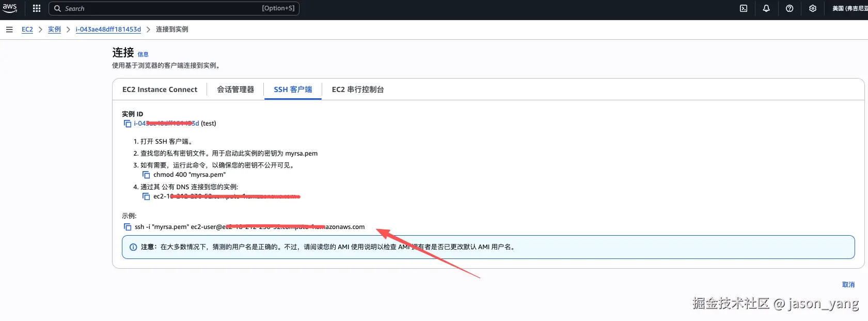Go to EC2 breadcrumb link

click(27, 29)
